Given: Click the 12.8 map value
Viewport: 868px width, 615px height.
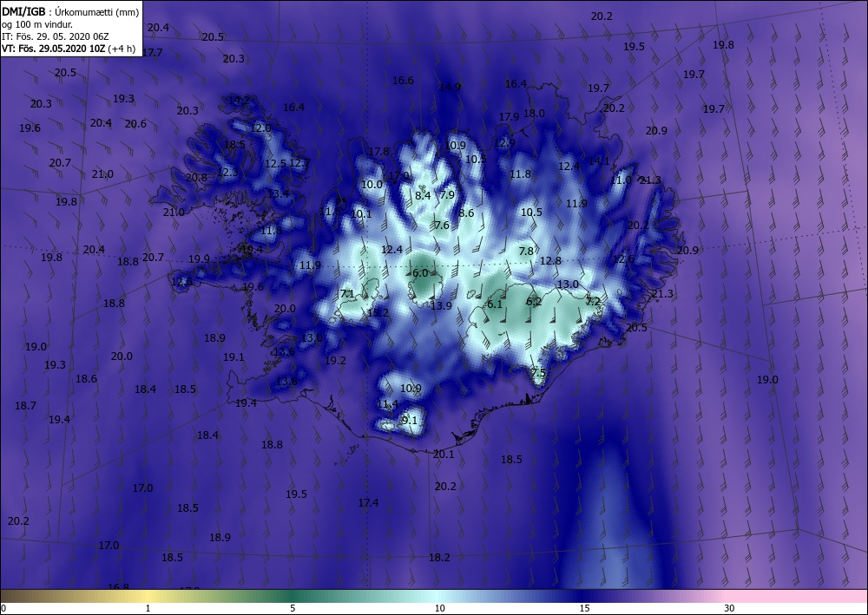Looking at the screenshot, I should tap(550, 260).
